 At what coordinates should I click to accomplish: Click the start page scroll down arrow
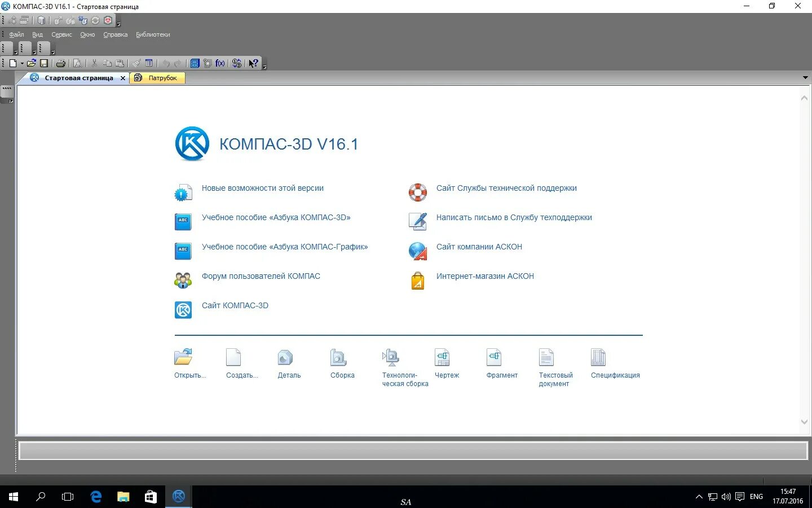pyautogui.click(x=805, y=422)
